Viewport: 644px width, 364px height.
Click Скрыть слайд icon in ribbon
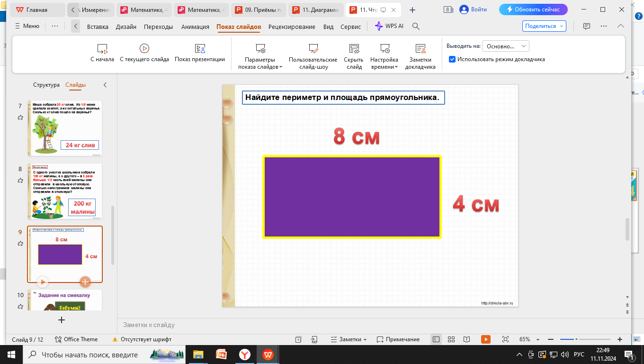(x=353, y=48)
